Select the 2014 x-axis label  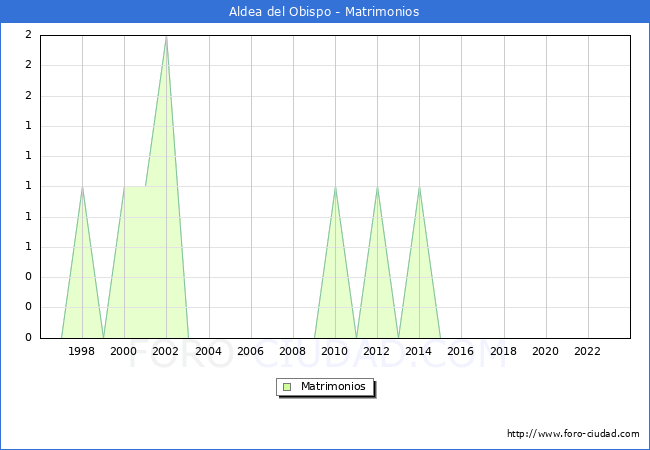click(x=419, y=351)
